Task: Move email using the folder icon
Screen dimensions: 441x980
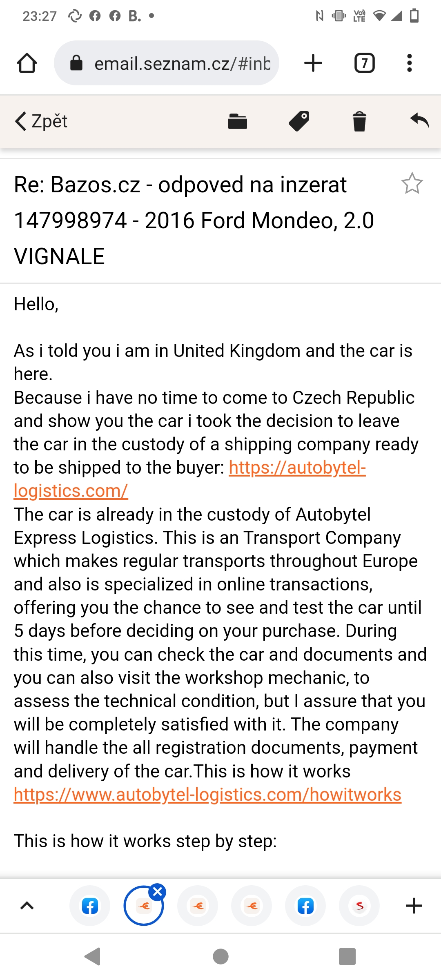Action: [238, 121]
